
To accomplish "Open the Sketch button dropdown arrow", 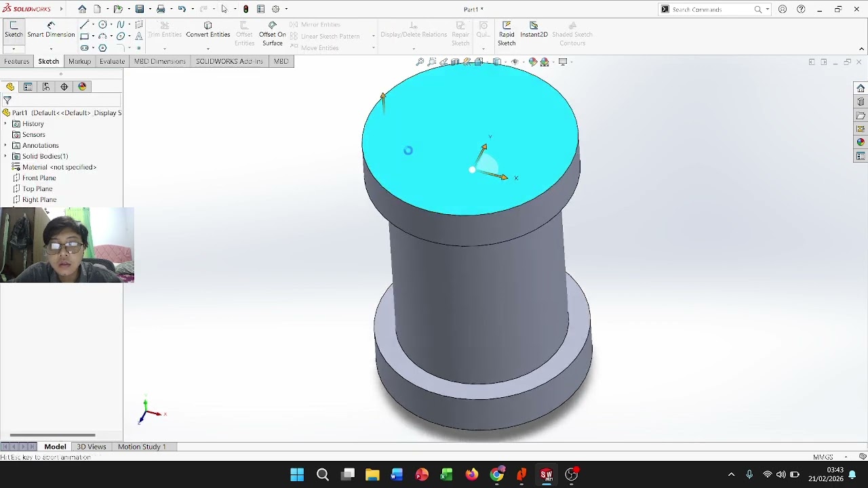I will click(x=14, y=49).
